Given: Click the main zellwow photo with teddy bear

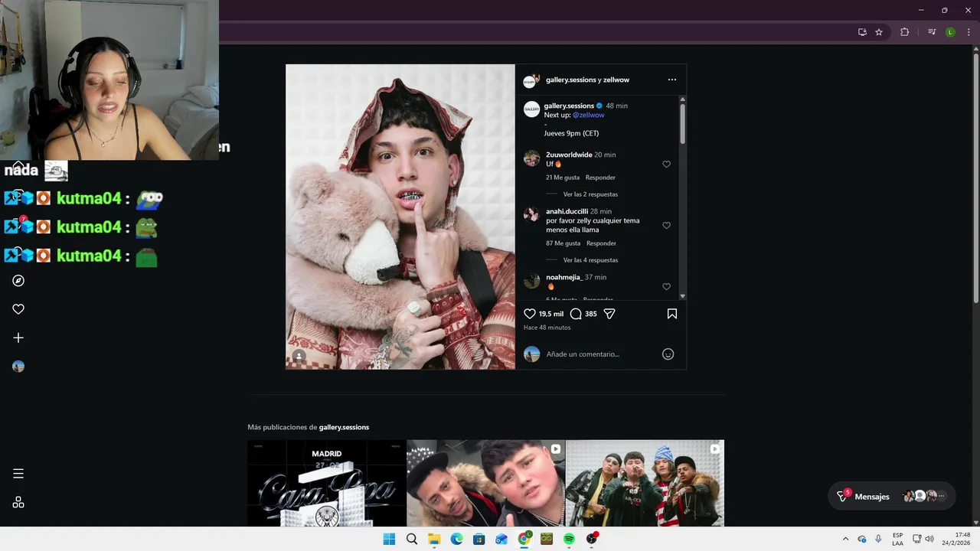Looking at the screenshot, I should (400, 217).
